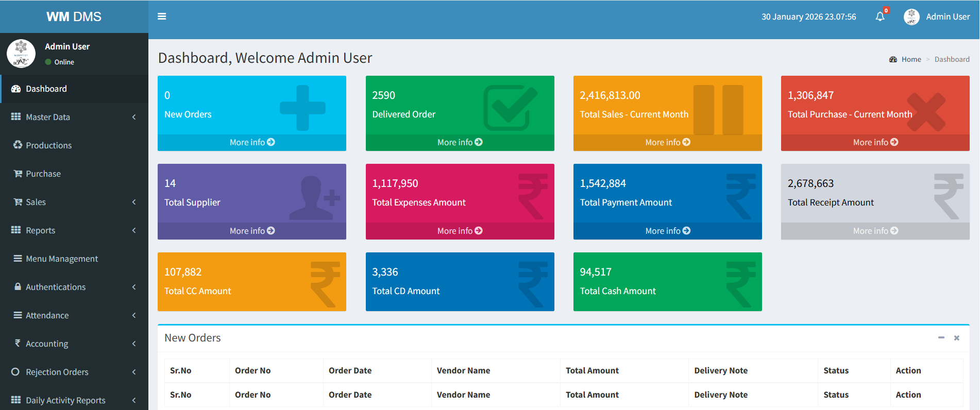The image size is (980, 410).
Task: Click More info on Total Sales card
Action: point(667,142)
